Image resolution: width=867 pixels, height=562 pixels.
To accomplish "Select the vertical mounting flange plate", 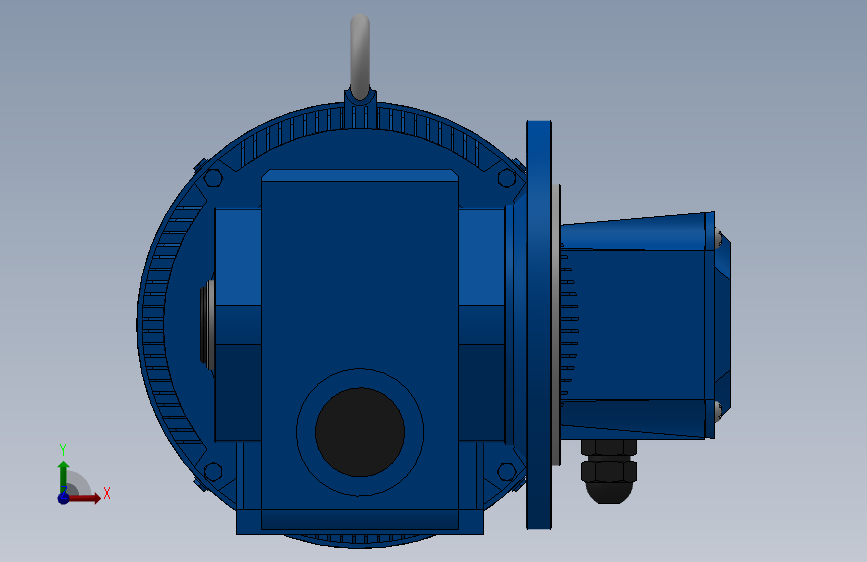I will 539,325.
